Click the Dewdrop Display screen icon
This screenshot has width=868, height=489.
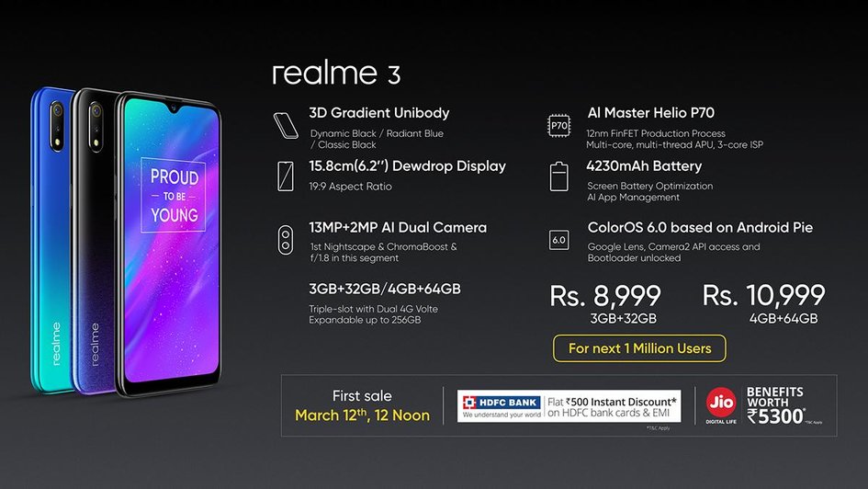point(285,176)
